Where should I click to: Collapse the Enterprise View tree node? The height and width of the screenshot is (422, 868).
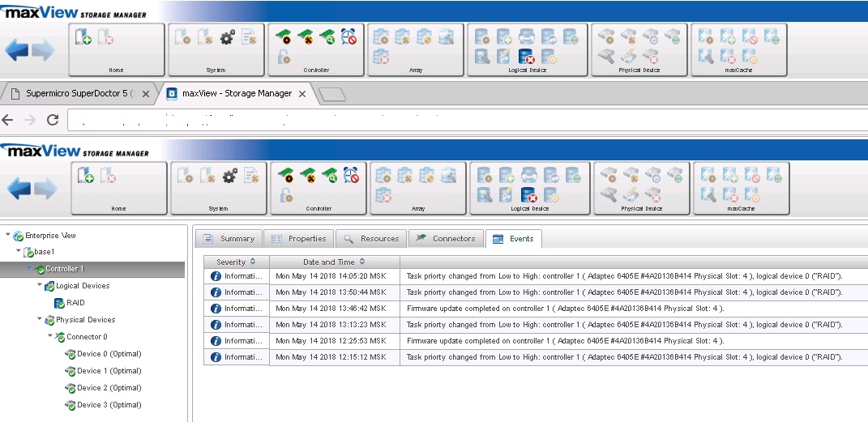pyautogui.click(x=8, y=235)
